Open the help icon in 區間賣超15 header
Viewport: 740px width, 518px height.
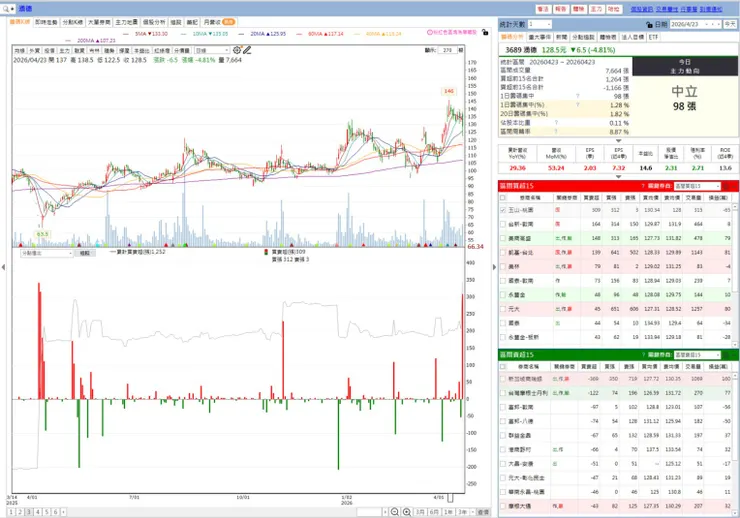643,355
